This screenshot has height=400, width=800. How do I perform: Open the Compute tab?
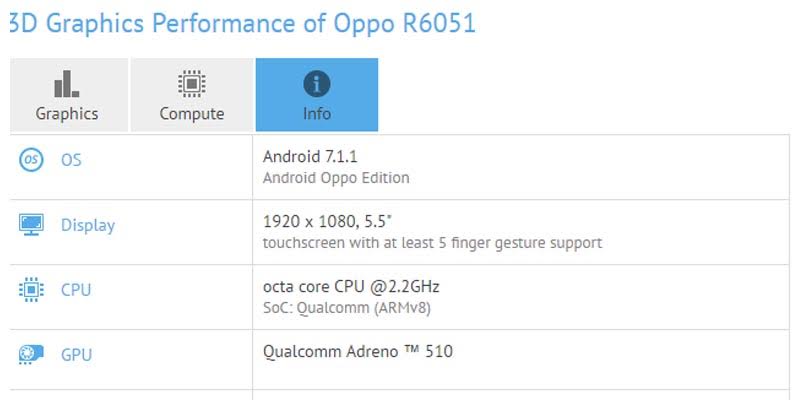click(x=191, y=113)
